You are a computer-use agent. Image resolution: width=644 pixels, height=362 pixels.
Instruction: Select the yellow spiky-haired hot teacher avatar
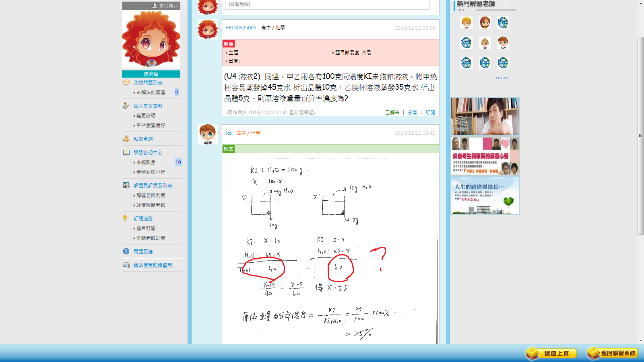466,23
